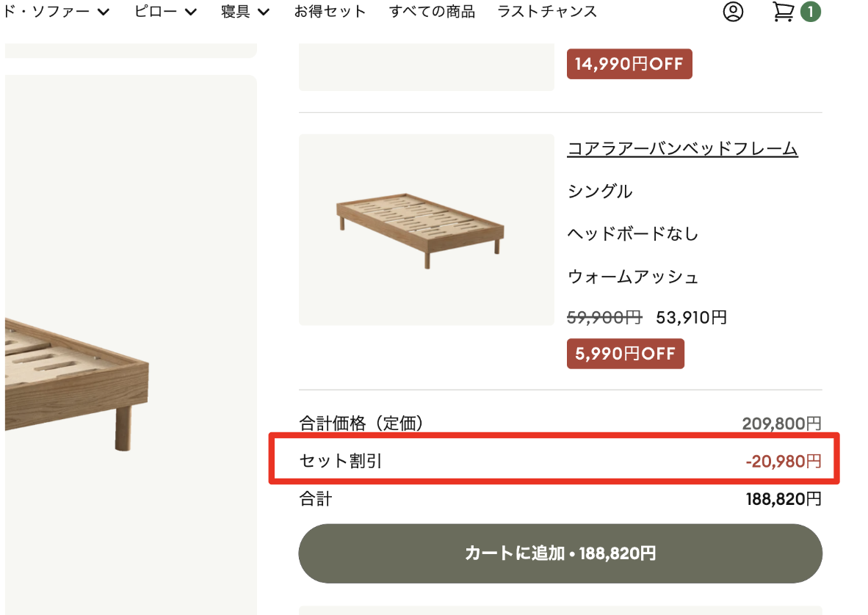Open the shopping cart icon
The width and height of the screenshot is (868, 615).
(x=784, y=11)
